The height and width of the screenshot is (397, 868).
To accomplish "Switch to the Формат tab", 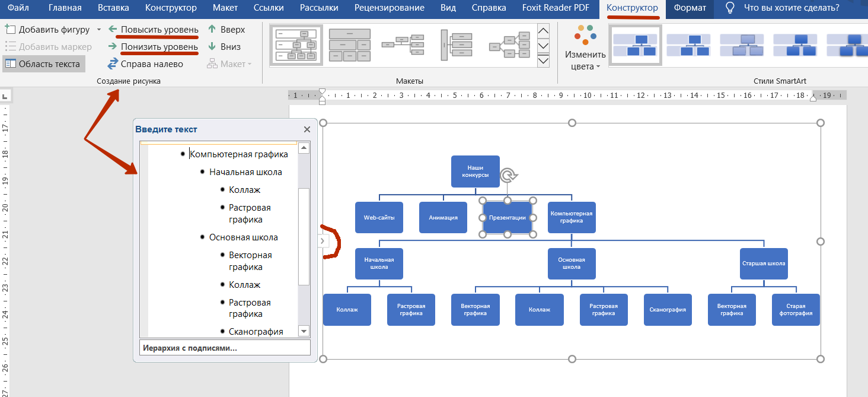I will coord(690,8).
